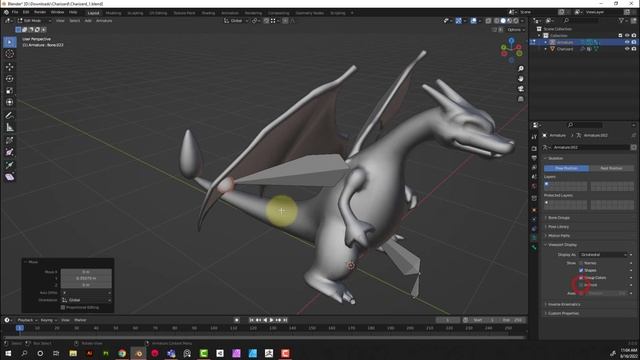Switch perspective/orthographic view grid icon
Screen dimensions: 640x360
[x=520, y=99]
